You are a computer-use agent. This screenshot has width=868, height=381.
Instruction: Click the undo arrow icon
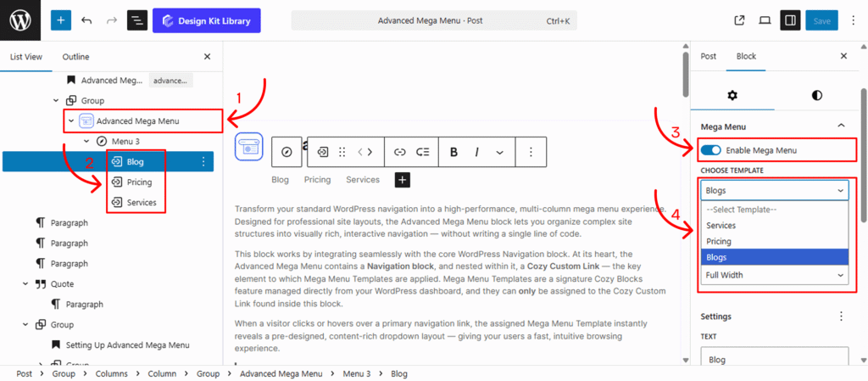pos(86,20)
